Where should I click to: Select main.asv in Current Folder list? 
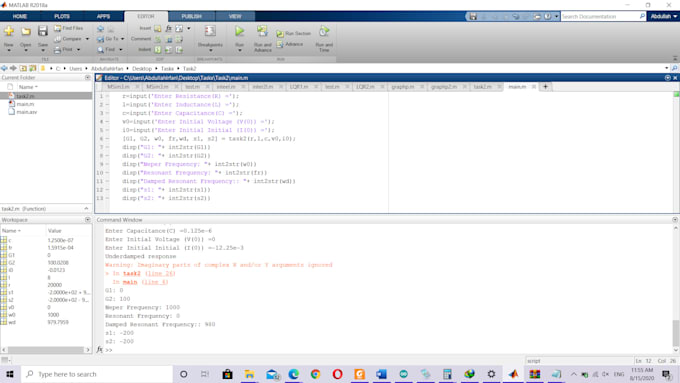(26, 112)
